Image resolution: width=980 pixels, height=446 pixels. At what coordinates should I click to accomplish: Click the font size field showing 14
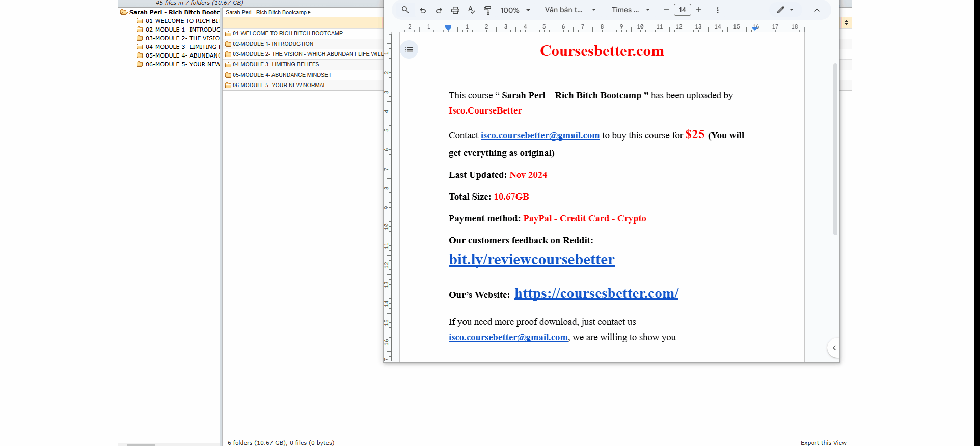[x=682, y=10]
